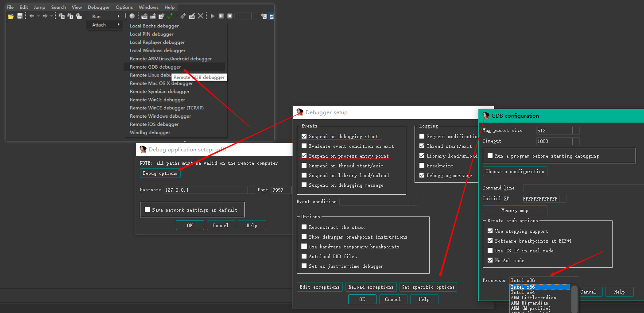Select Intel x64 from processor list

(523, 293)
